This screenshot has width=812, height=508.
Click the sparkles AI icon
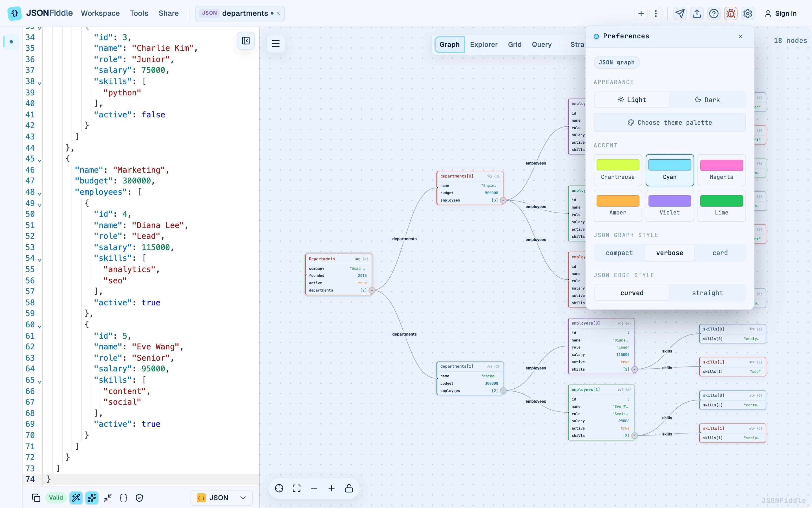[92, 498]
